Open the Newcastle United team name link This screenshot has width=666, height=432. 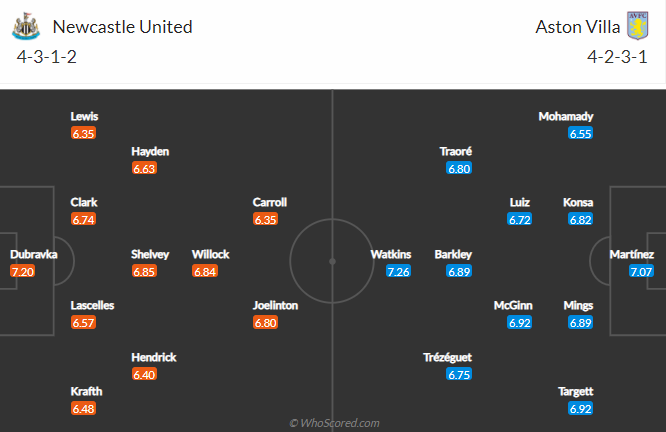click(121, 26)
